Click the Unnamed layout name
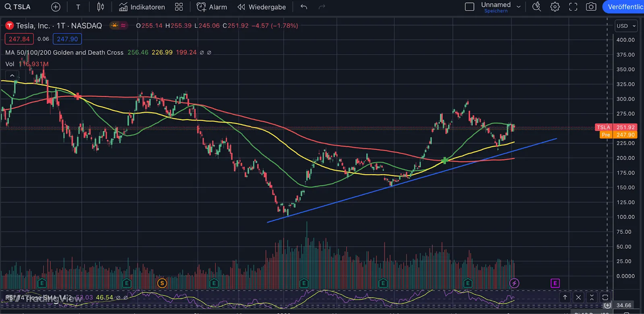This screenshot has width=644, height=314. [496, 5]
